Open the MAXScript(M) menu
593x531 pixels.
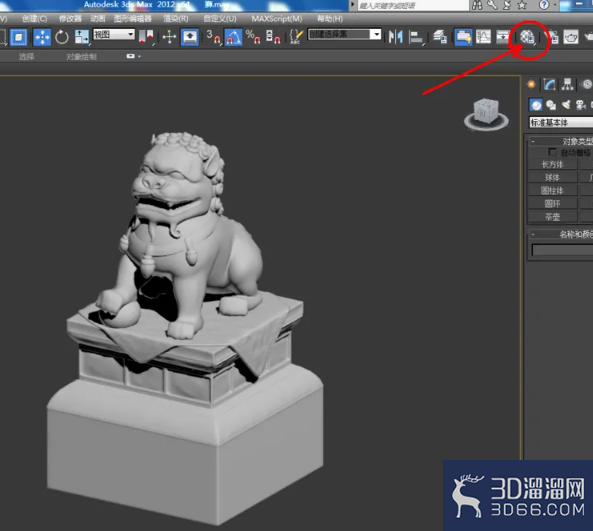[x=277, y=19]
